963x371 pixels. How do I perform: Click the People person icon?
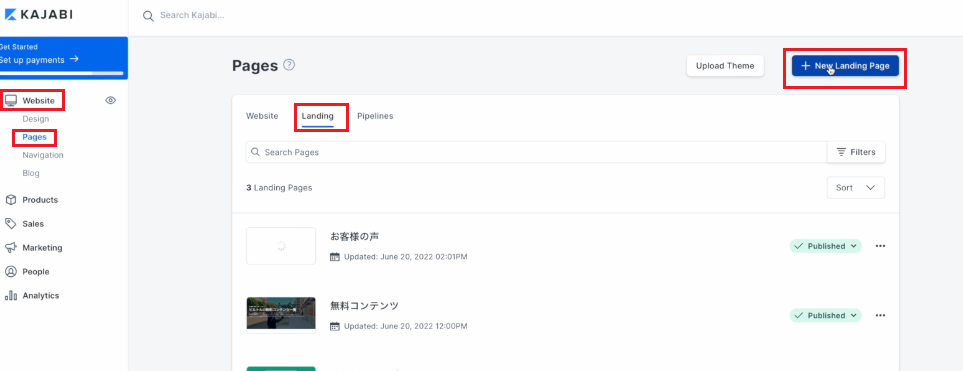pos(10,271)
